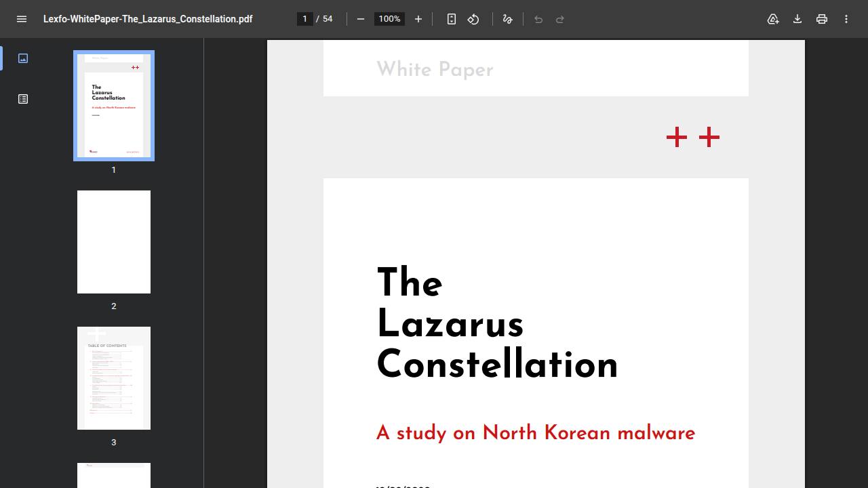Screen dimensions: 868x488
Task: Jump to Table of Contents page 3 thumbnail
Action: point(114,378)
